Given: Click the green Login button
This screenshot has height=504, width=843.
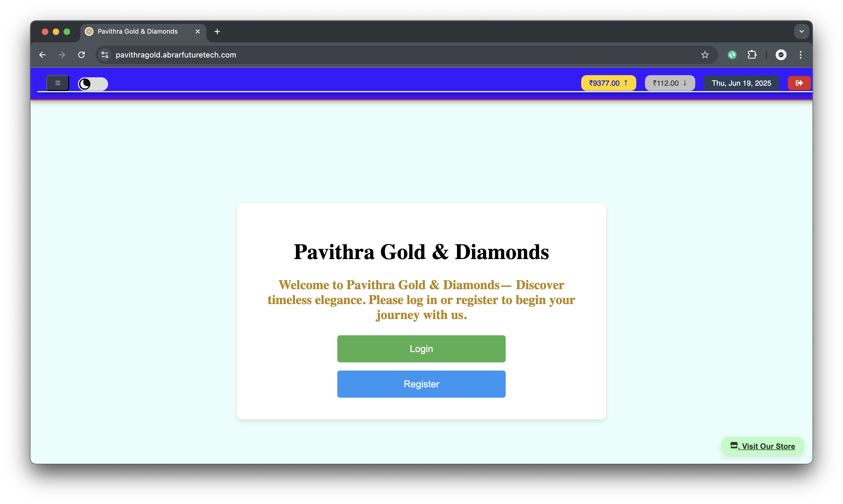Looking at the screenshot, I should (421, 349).
